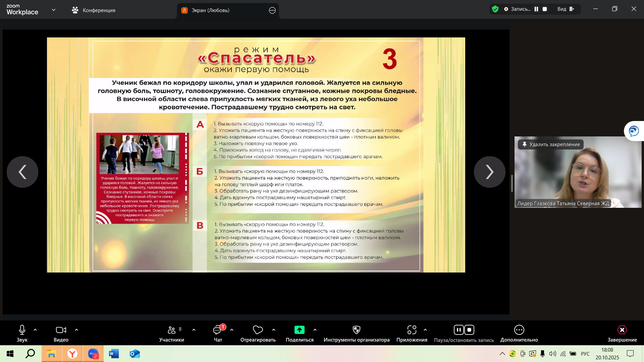Click Удалить закрепление button
This screenshot has height=362, width=644.
(550, 144)
